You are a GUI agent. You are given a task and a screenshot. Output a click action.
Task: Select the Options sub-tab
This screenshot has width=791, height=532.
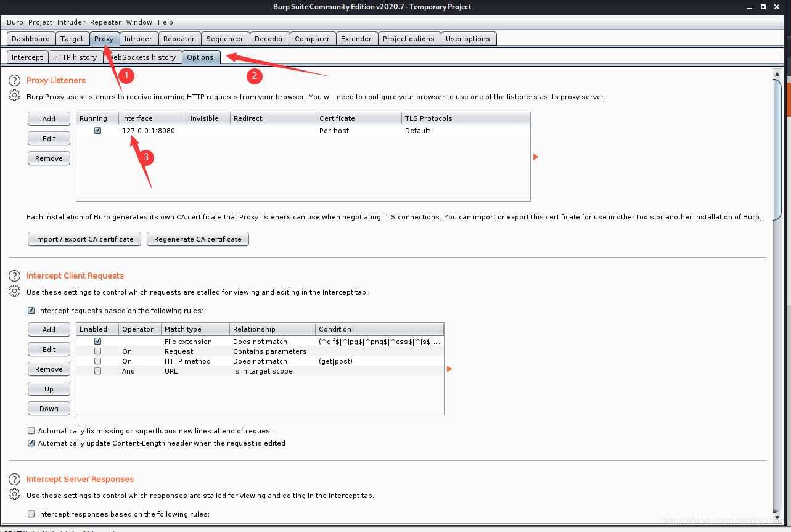tap(200, 57)
